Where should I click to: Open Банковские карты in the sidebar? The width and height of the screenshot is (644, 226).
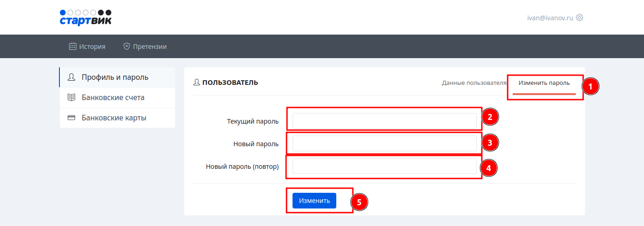(x=114, y=118)
